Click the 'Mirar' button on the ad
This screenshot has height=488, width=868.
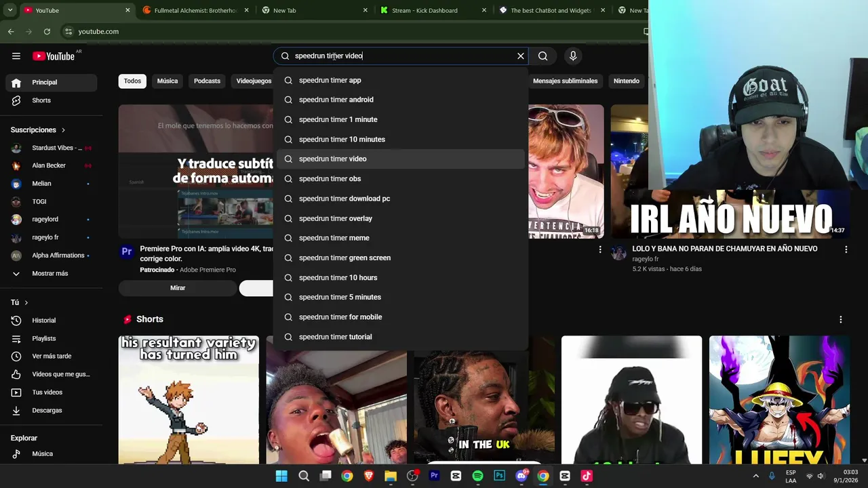point(178,288)
